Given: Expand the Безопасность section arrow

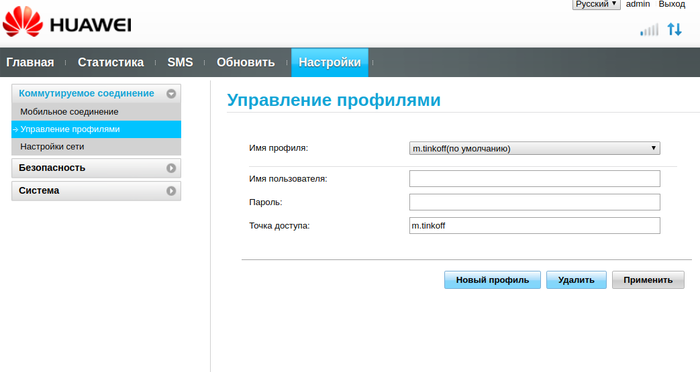Looking at the screenshot, I should pyautogui.click(x=171, y=168).
